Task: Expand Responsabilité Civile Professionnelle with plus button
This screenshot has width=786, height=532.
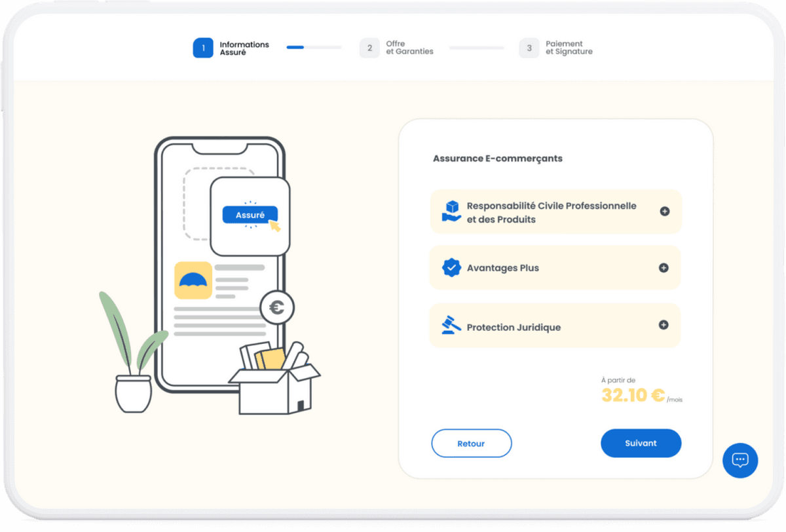Action: click(x=664, y=212)
